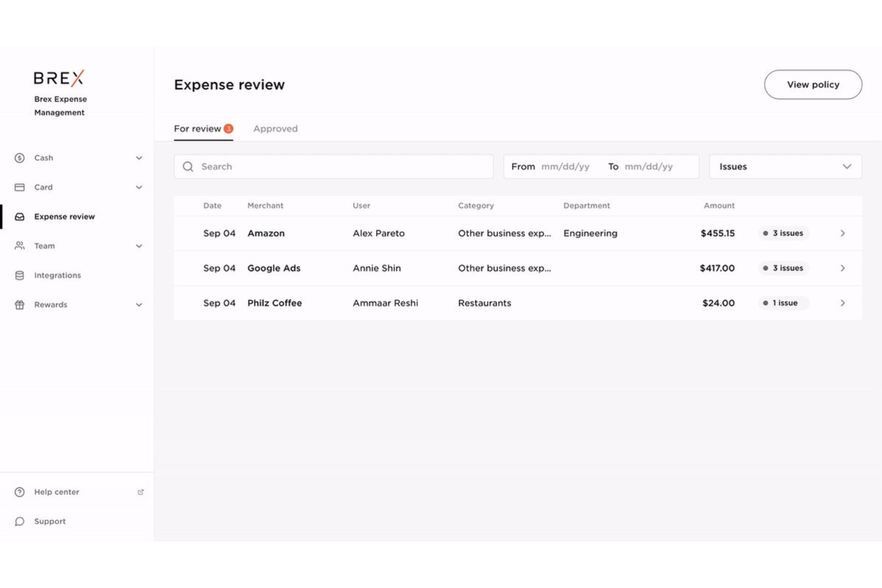The height and width of the screenshot is (588, 882).
Task: Open Help center link
Action: (x=57, y=492)
